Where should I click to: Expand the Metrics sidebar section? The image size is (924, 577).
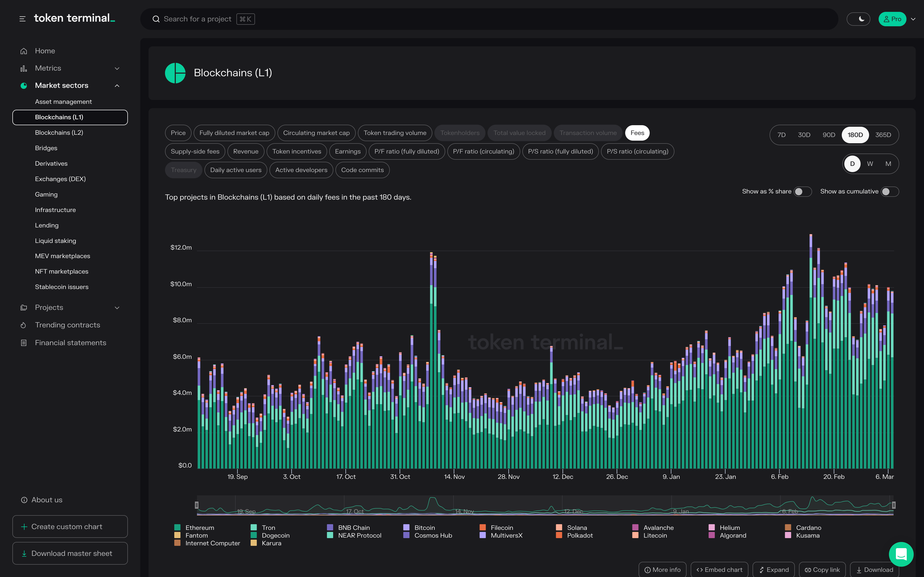coord(117,68)
